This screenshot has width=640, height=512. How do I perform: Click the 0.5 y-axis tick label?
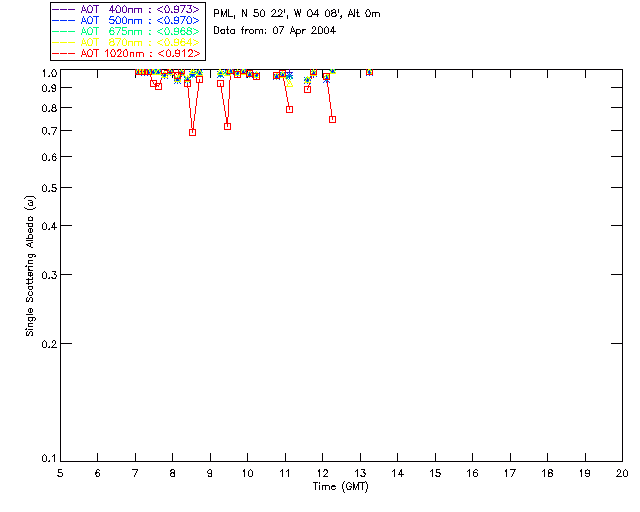49,188
